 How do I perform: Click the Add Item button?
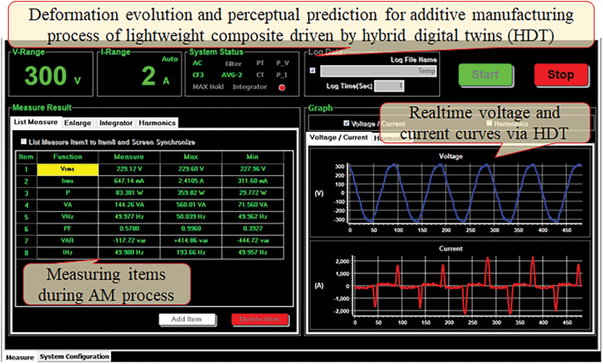pyautogui.click(x=187, y=319)
